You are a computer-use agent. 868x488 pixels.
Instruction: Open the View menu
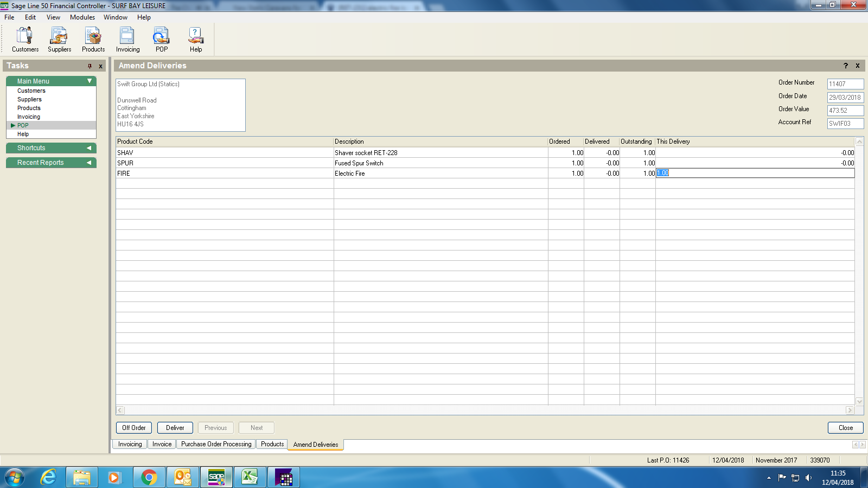tap(53, 17)
